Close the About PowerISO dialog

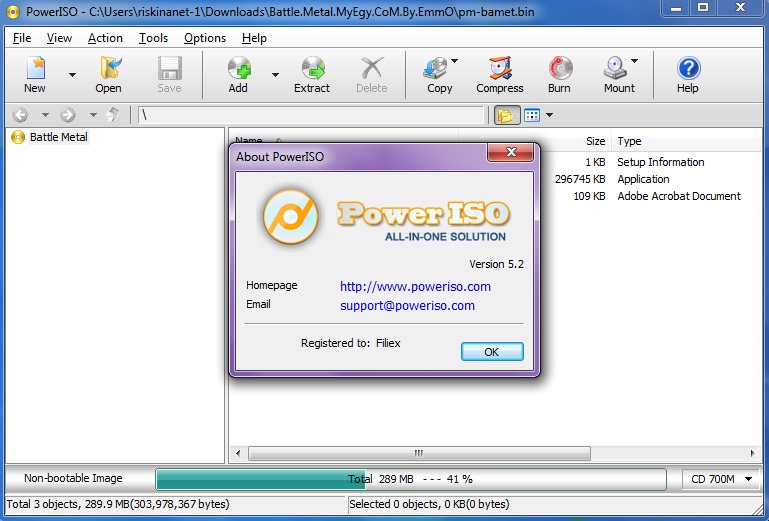pos(511,152)
